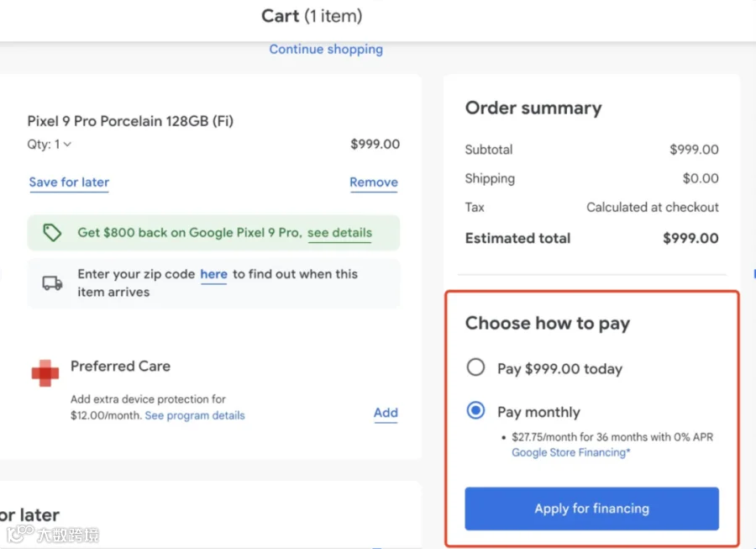Click the Continue shopping link
756x549 pixels.
326,49
